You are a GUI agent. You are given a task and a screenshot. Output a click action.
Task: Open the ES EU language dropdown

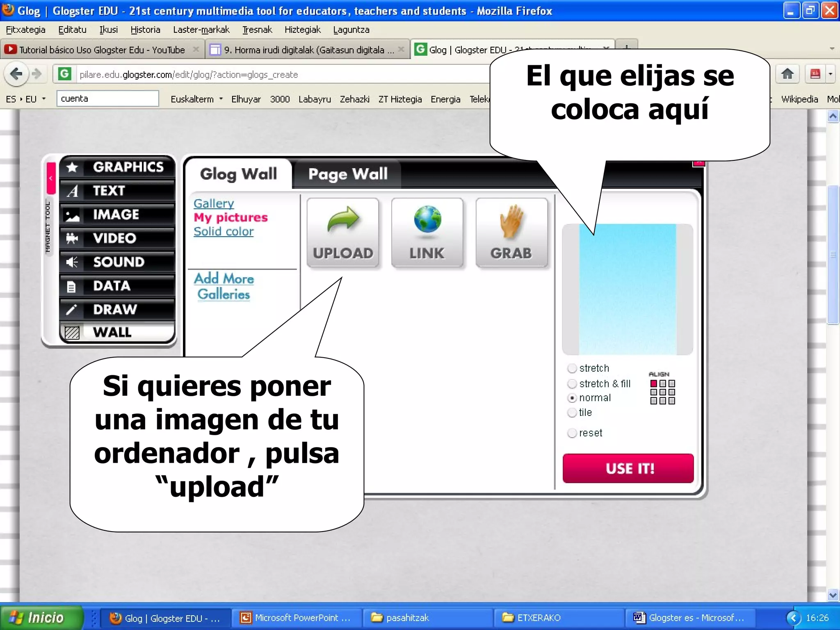(25, 99)
